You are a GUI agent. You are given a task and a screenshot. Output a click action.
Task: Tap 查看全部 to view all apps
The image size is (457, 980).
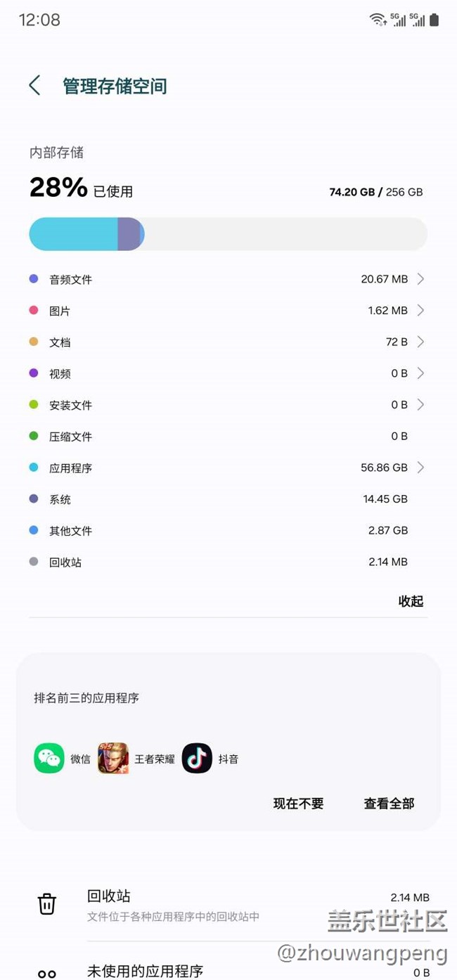point(389,804)
